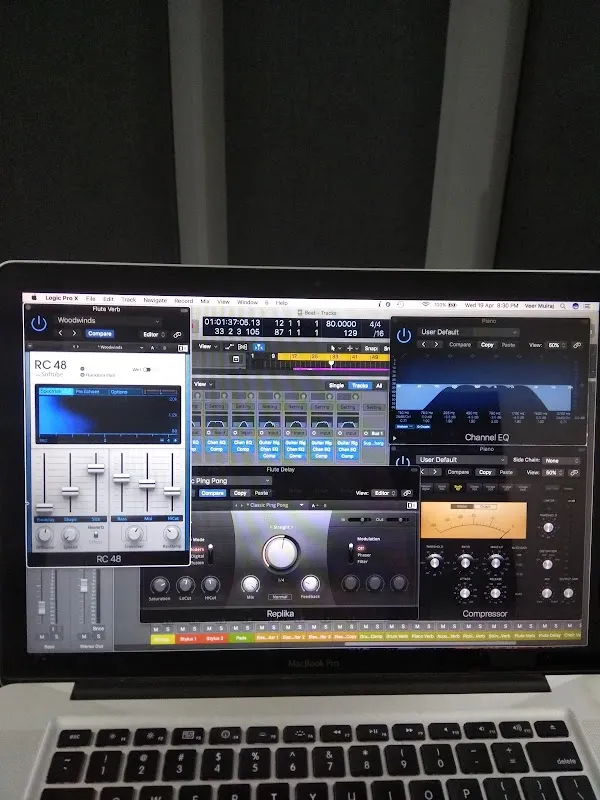Toggle the Compressor plugin power button
This screenshot has width=600, height=800.
coord(403,462)
